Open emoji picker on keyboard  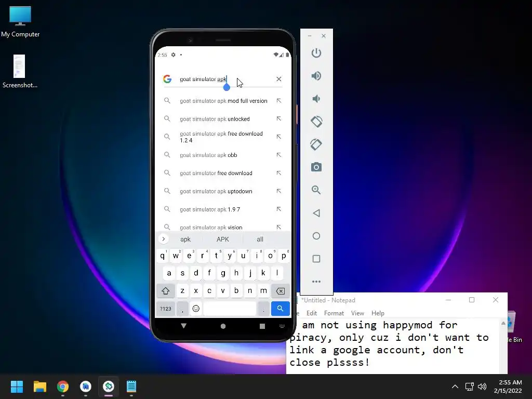(x=196, y=309)
